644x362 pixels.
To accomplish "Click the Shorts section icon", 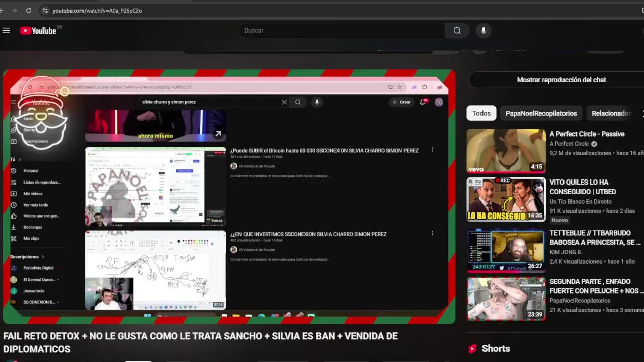I will tap(472, 348).
